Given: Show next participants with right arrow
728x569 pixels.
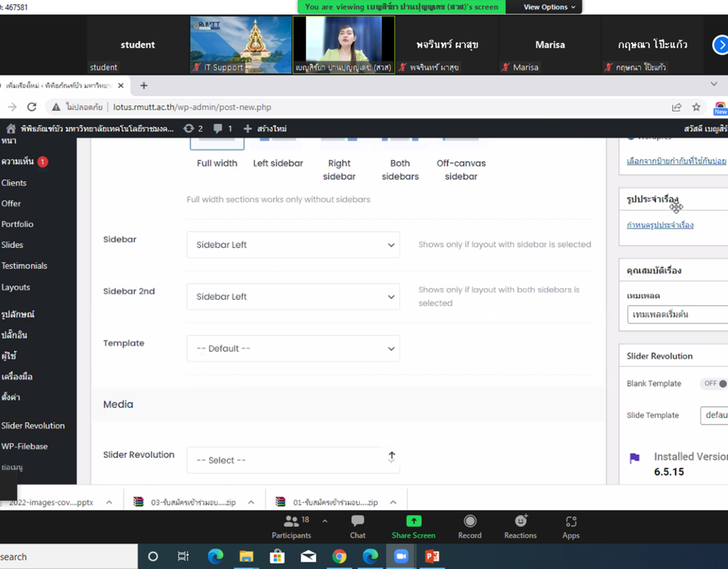Looking at the screenshot, I should click(x=721, y=45).
